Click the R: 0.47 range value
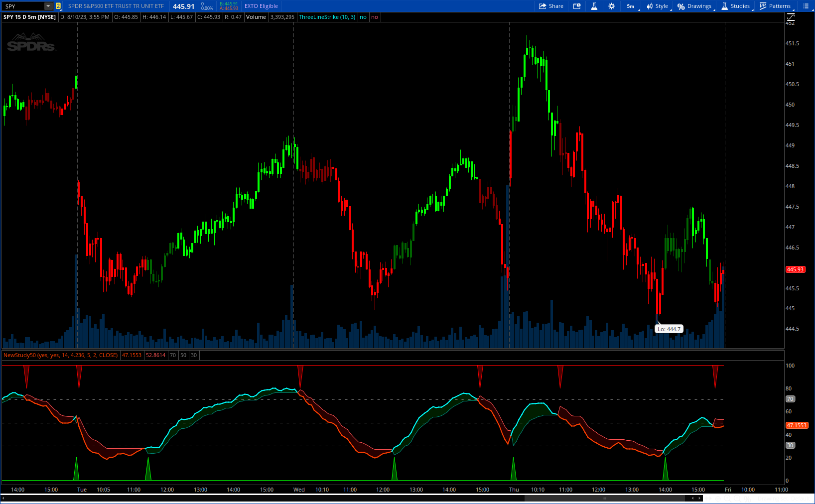 [x=233, y=17]
